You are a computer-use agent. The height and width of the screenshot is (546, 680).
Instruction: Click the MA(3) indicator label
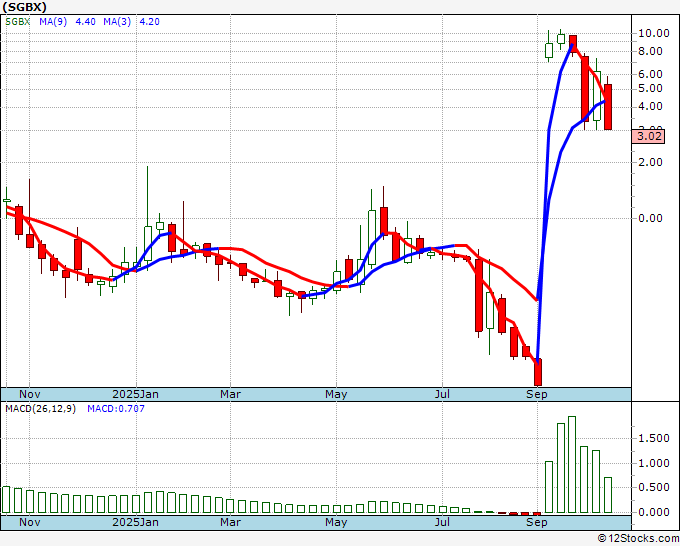pyautogui.click(x=117, y=22)
